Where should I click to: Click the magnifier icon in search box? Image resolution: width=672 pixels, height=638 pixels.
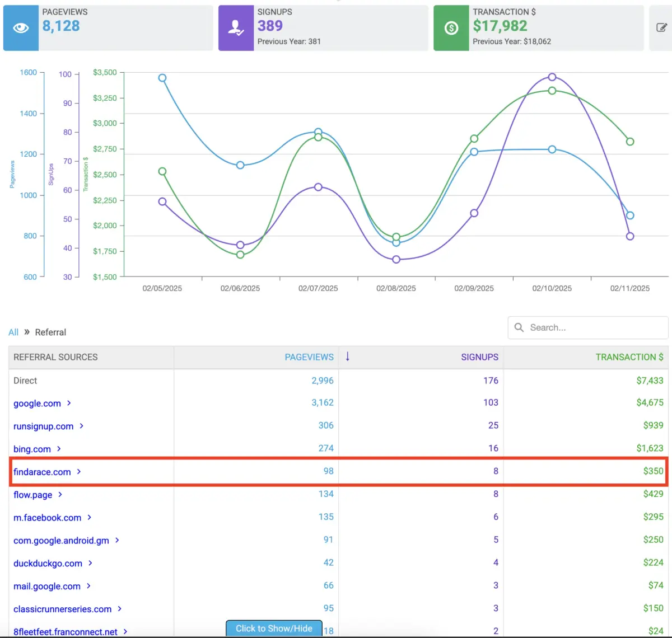pos(519,327)
